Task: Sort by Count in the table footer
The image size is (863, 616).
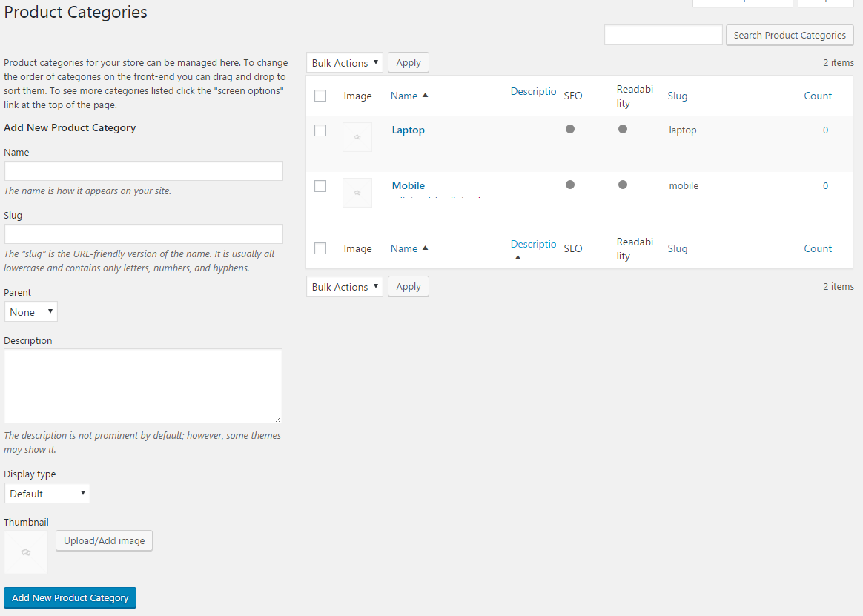Action: pos(818,249)
